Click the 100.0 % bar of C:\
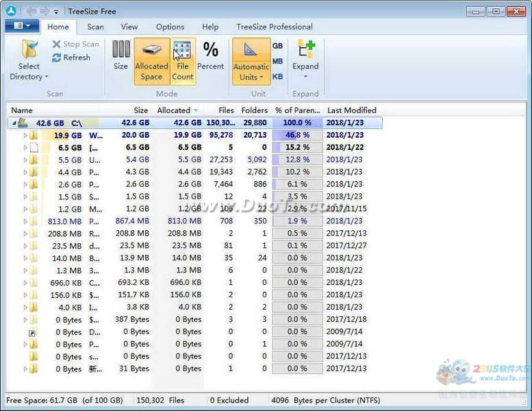Screen dimensions: 532x411 [298, 123]
